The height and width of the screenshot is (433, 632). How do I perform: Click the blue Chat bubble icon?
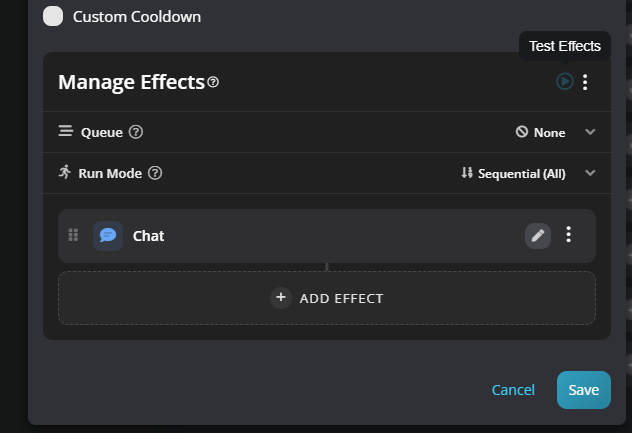[108, 235]
